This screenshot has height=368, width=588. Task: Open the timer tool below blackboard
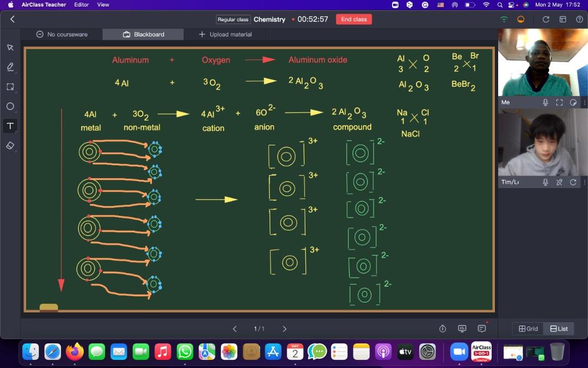[443, 328]
